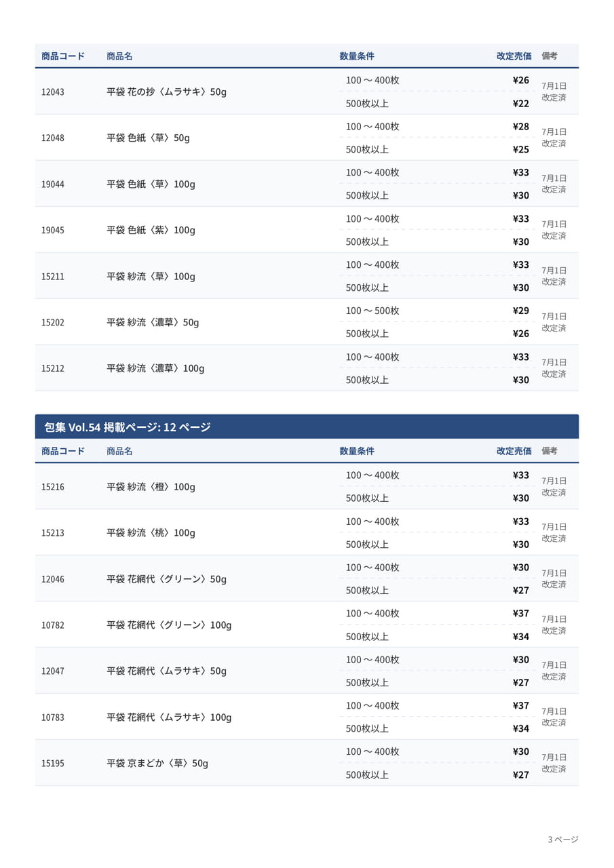Click 平袋 紗流〈橙〉100g product name
Screen dimensions: 614x868
[x=151, y=487]
